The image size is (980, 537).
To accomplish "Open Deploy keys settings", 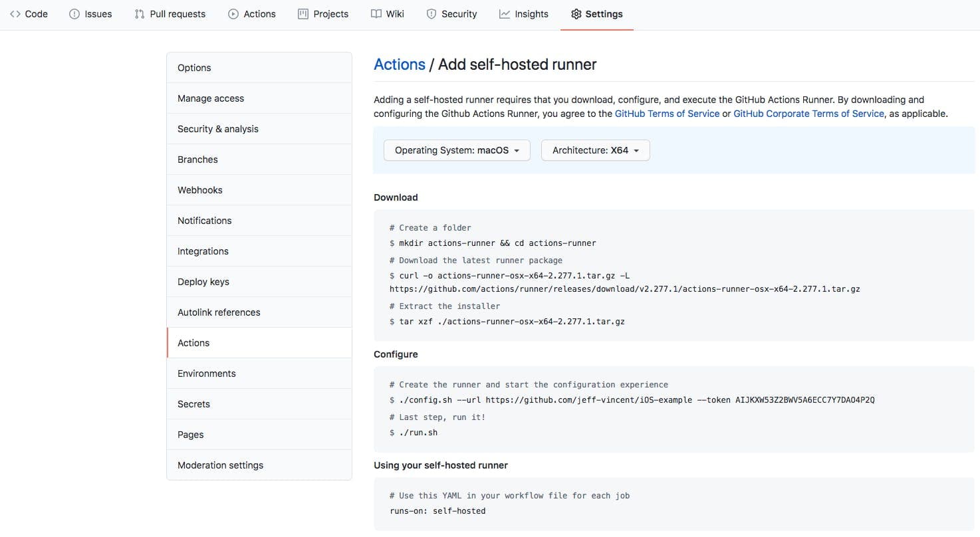I will pyautogui.click(x=203, y=281).
